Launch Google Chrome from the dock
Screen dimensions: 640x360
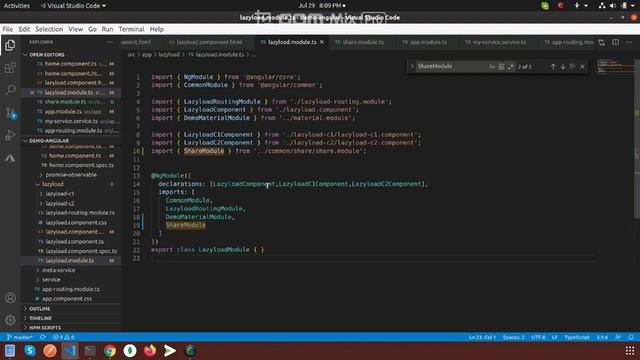110,351
